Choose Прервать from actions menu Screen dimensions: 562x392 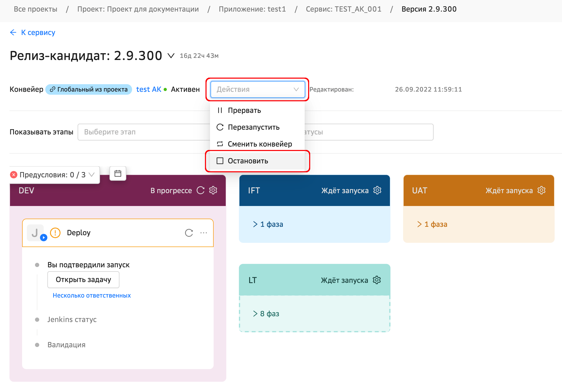pyautogui.click(x=244, y=110)
